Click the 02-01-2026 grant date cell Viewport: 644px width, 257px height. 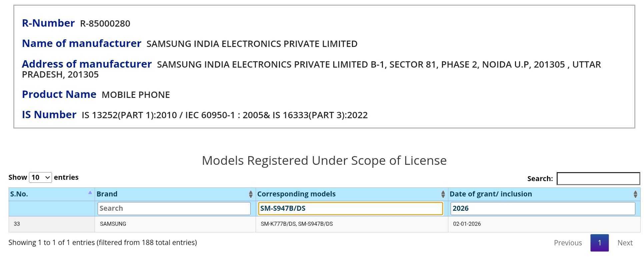[x=467, y=224]
